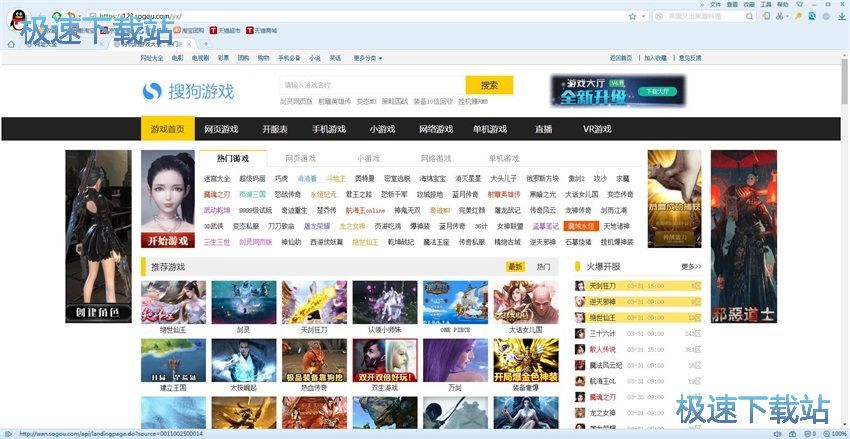Switch recommended games to 最新
850x439 pixels.
click(516, 267)
